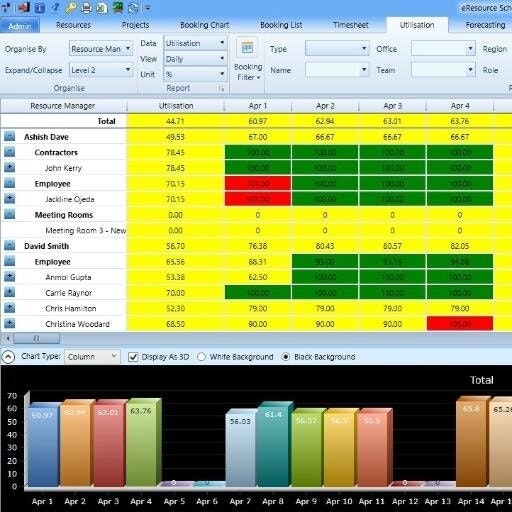
Task: Open the Expand/Collapse Level 2 dropdown
Action: click(101, 70)
